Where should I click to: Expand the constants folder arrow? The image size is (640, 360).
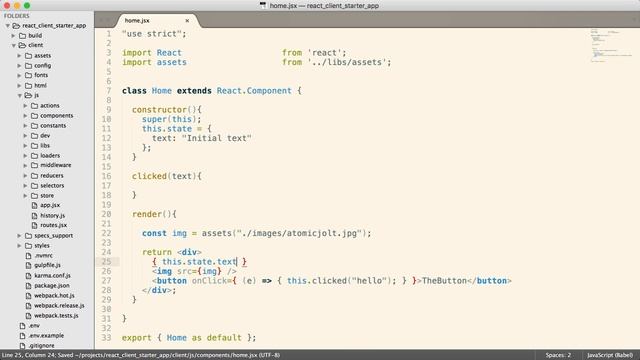click(x=25, y=126)
